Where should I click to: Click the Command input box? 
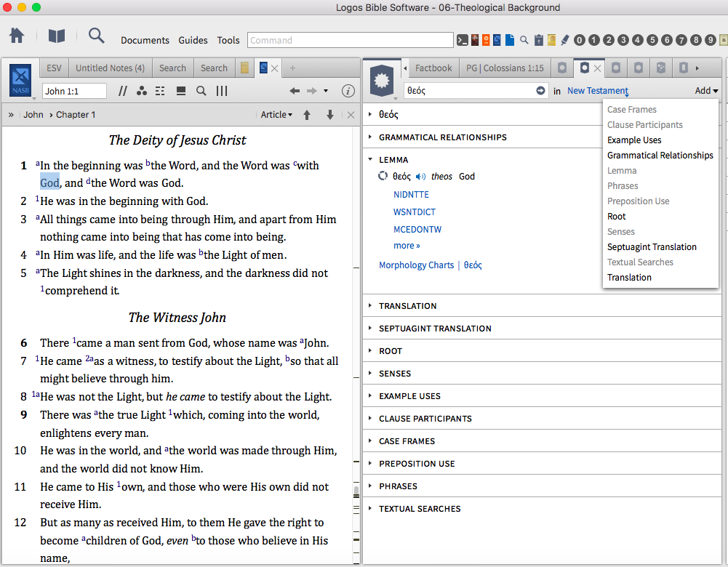tap(350, 40)
